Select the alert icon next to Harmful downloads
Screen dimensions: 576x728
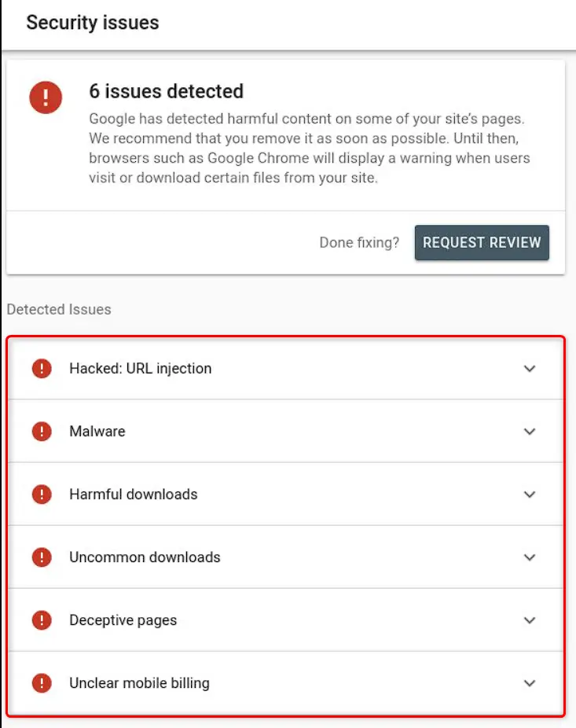coord(41,494)
